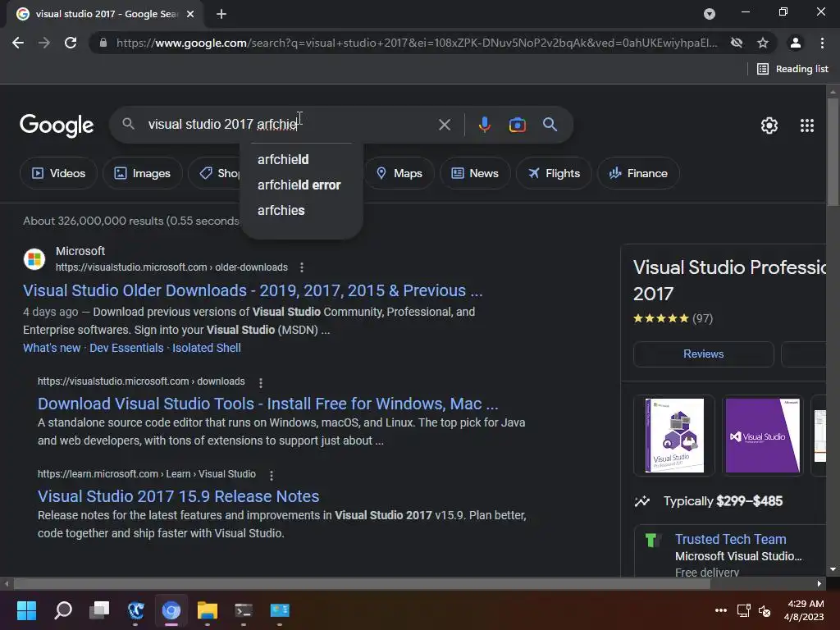
Task: Open the Trusted Tech Team seller link
Action: pos(730,539)
